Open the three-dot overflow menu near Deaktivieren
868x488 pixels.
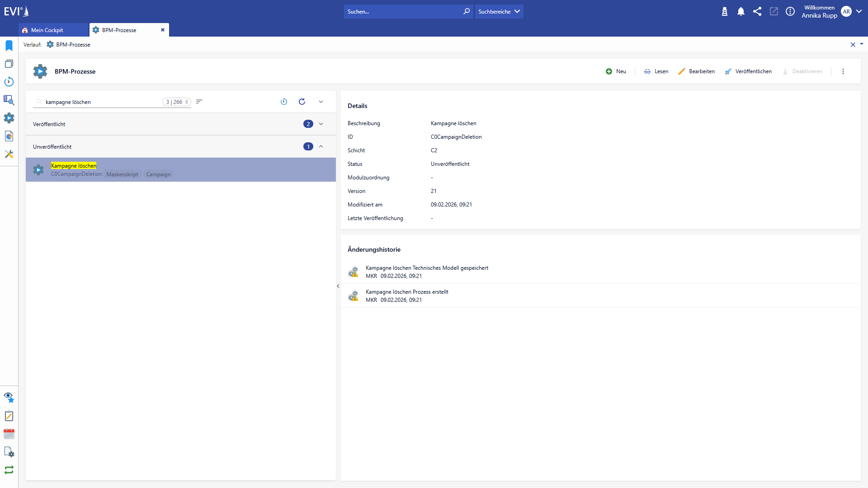(843, 71)
